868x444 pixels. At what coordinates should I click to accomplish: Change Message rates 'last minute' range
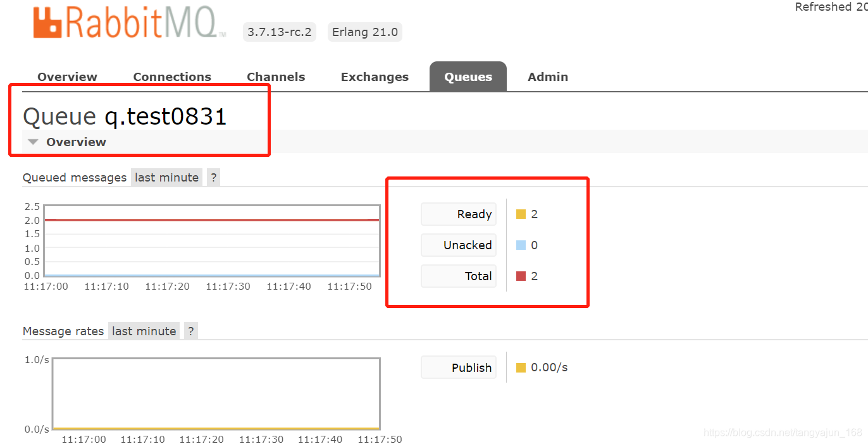click(144, 331)
